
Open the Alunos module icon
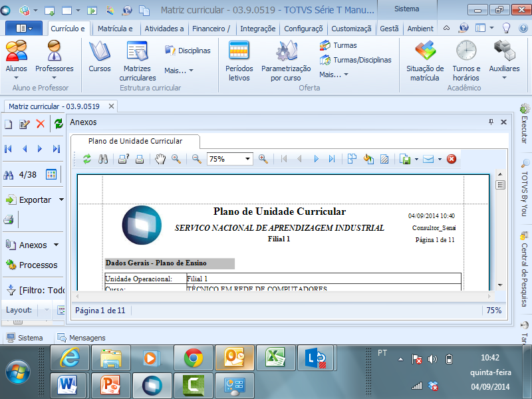point(16,56)
